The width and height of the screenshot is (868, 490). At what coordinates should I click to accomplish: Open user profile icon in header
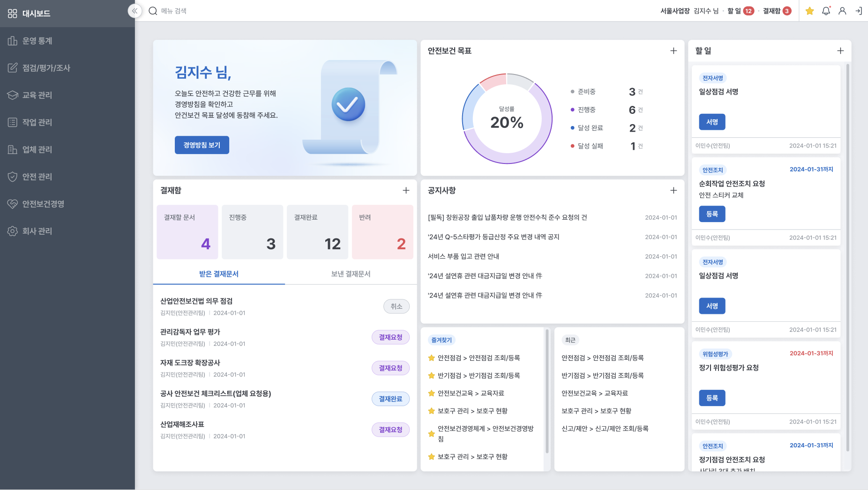pos(842,11)
